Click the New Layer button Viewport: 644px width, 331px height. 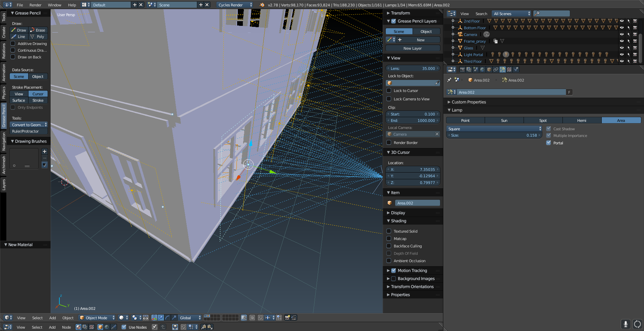pos(413,48)
